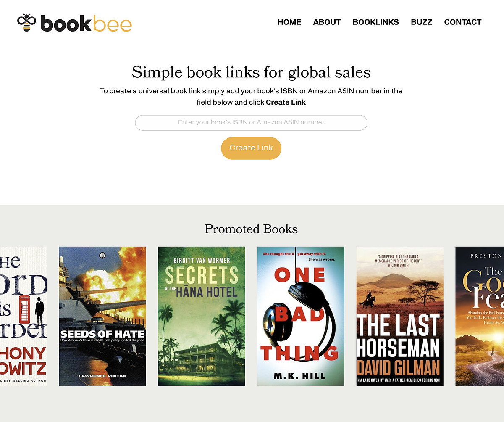Viewport: 504px width, 422px height.
Task: Click the Simple book links headline
Action: pyautogui.click(x=251, y=72)
